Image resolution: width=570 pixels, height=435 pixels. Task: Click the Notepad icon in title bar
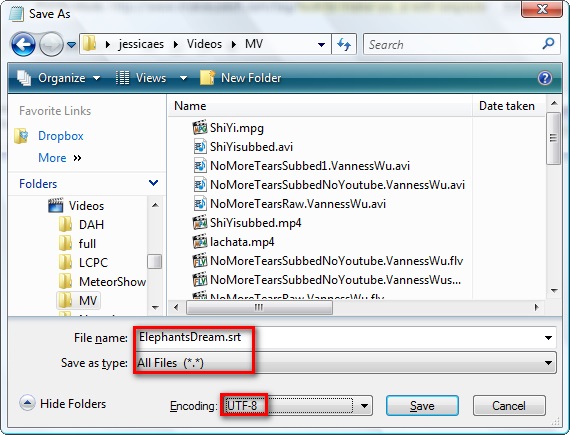coord(17,14)
